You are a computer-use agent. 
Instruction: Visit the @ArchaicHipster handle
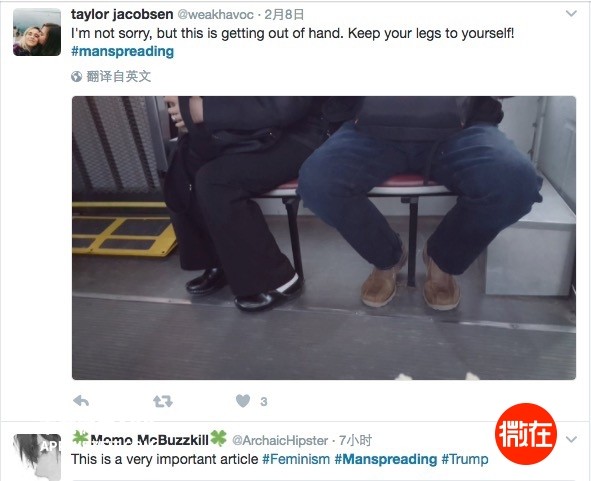[280, 440]
